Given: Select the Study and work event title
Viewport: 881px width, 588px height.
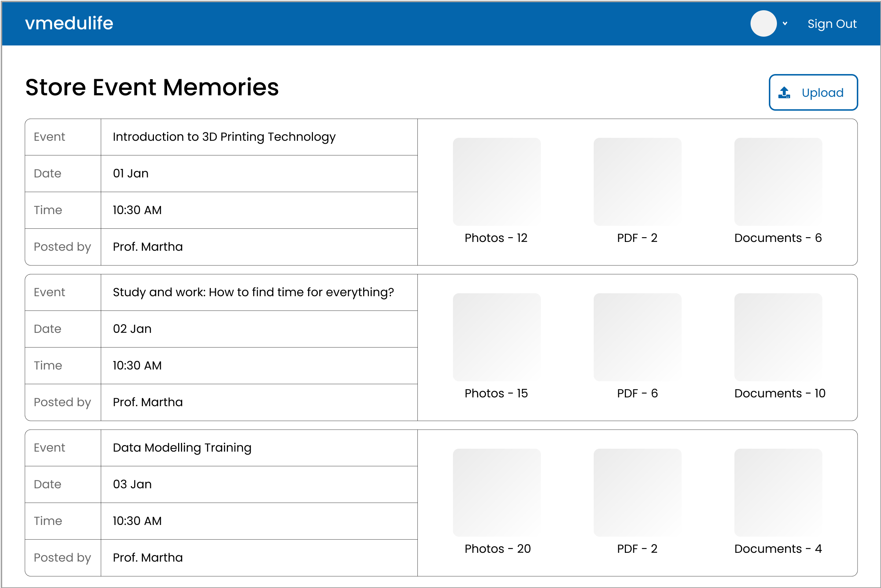Looking at the screenshot, I should (254, 293).
